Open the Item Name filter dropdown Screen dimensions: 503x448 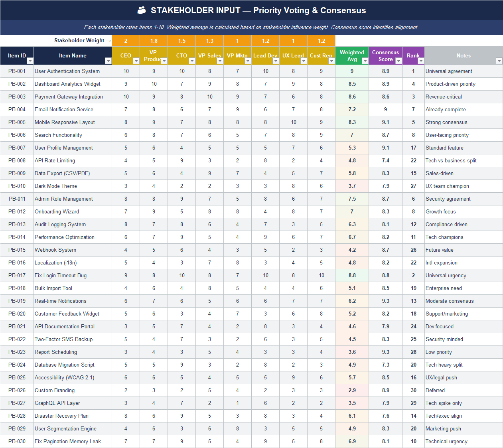[108, 61]
